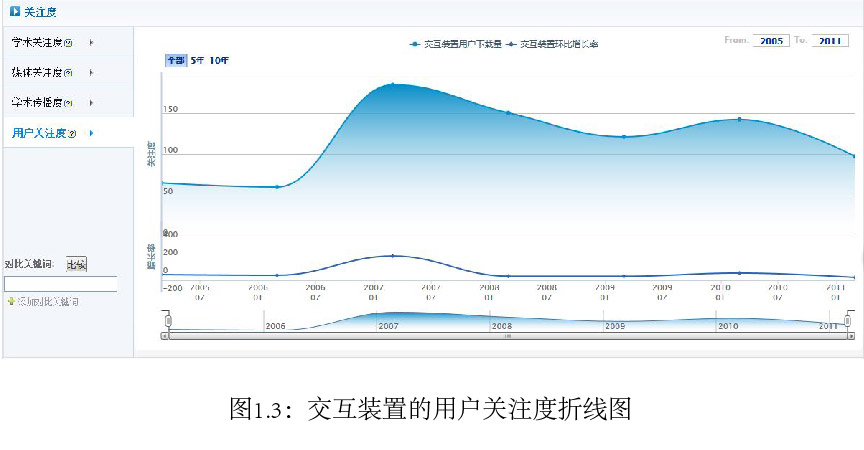Expand the 学术传播度 arrow
Image resolution: width=864 pixels, height=450 pixels.
(91, 103)
